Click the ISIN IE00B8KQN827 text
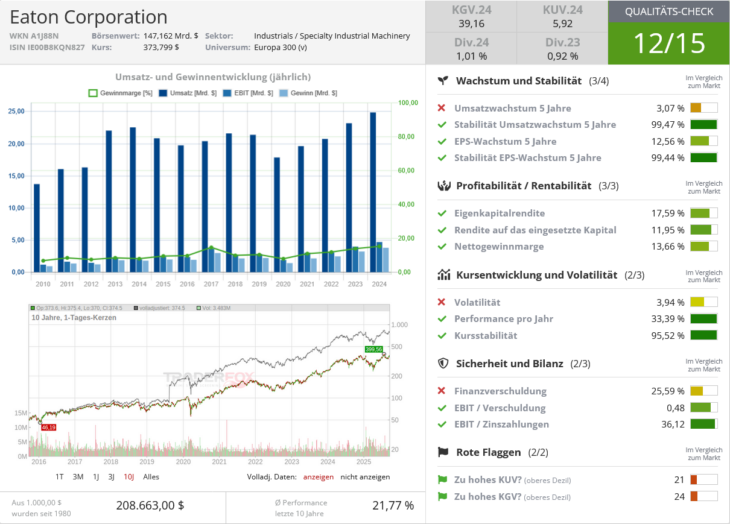 [x=47, y=47]
